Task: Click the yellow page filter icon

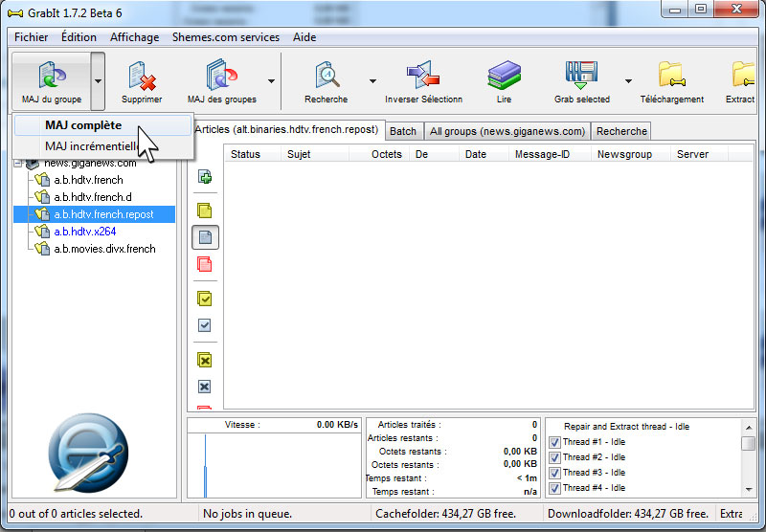Action: 205,211
